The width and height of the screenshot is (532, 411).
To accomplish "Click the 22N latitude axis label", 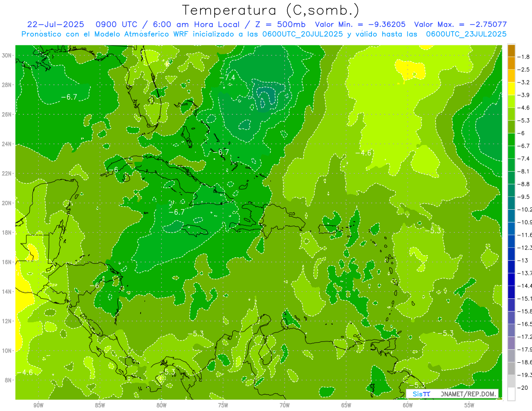I will point(8,173).
